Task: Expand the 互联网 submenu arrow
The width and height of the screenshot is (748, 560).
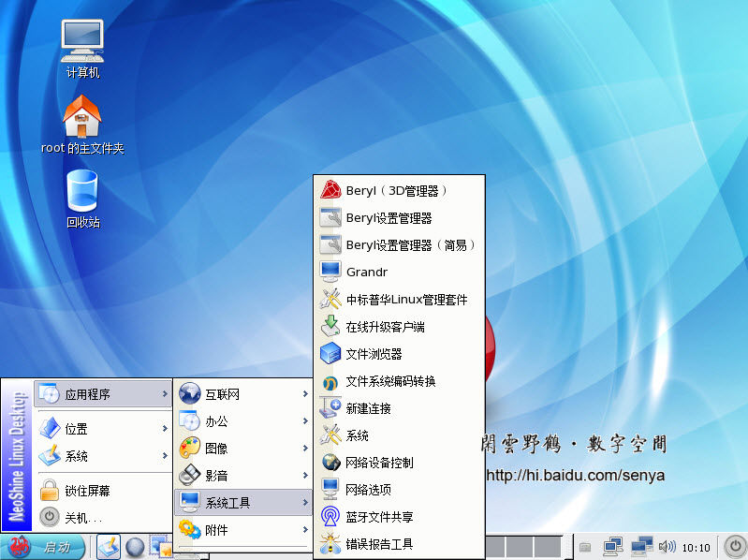Action: (305, 393)
